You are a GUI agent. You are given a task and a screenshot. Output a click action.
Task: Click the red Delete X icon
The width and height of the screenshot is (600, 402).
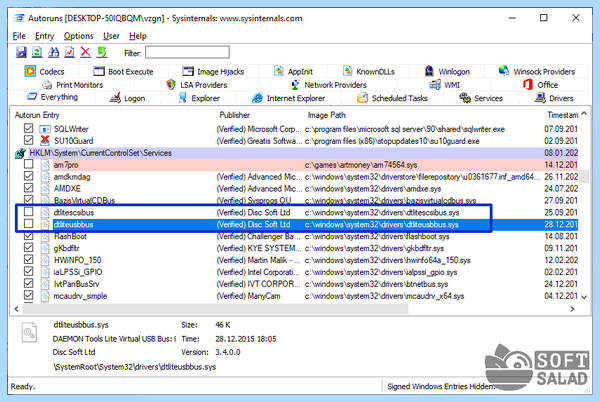[x=85, y=52]
